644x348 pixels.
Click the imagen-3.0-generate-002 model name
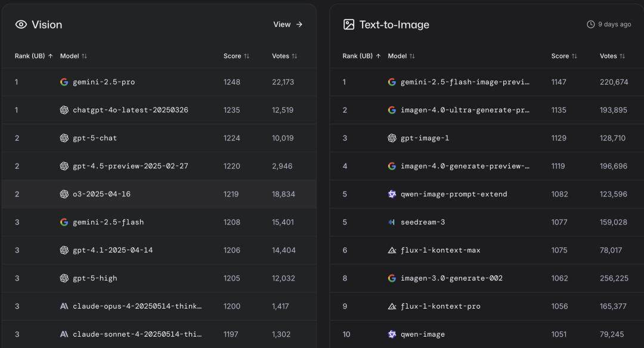[451, 278]
